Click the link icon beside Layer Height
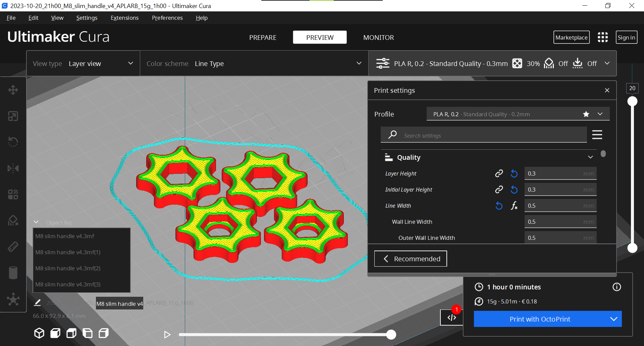 point(499,174)
